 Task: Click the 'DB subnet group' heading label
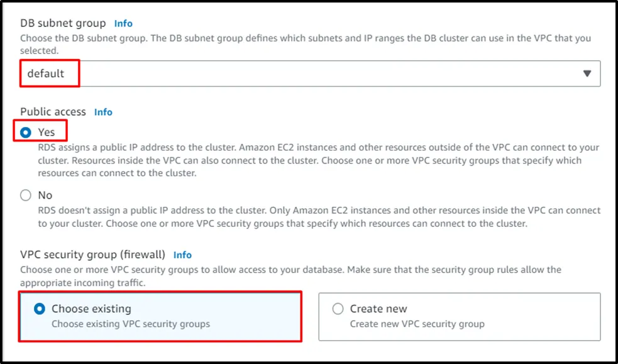(63, 23)
